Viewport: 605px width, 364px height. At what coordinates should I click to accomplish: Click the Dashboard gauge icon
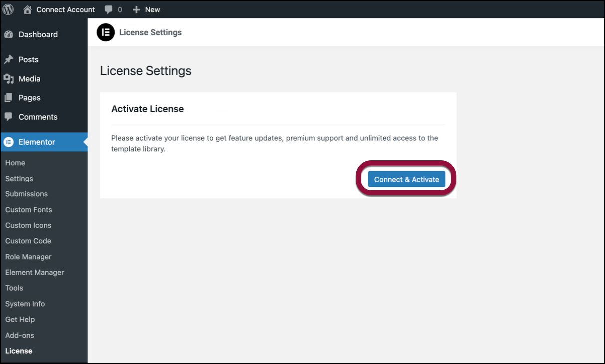8,34
